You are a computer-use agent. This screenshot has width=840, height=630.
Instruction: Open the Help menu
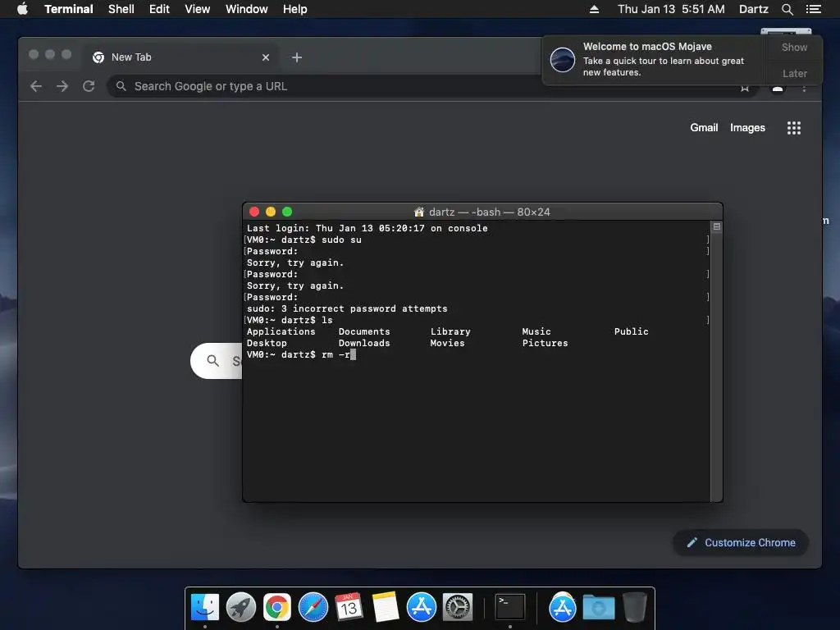pyautogui.click(x=295, y=9)
